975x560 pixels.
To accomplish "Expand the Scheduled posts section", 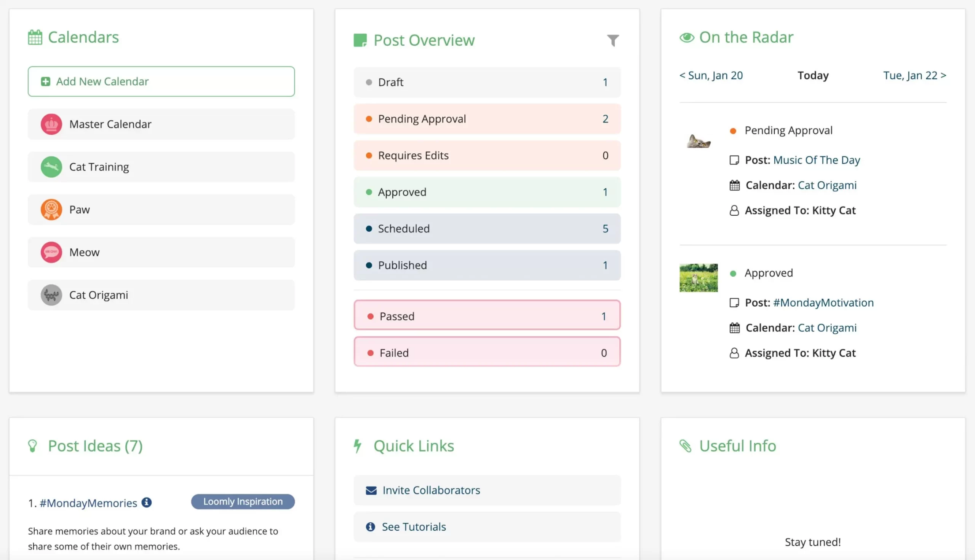I will click(487, 228).
